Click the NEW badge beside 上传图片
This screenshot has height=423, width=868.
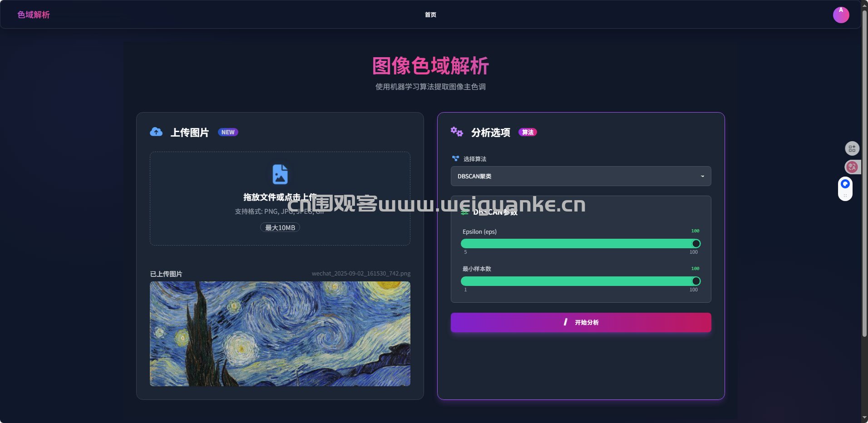click(x=228, y=133)
